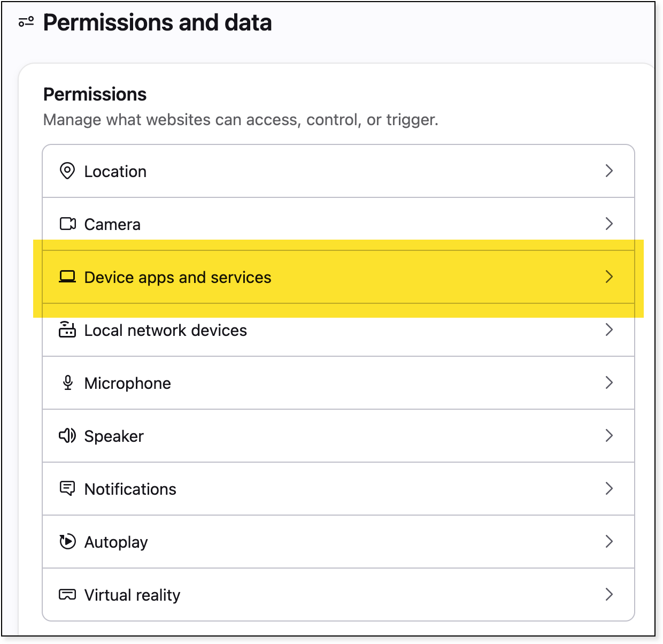This screenshot has width=663, height=644.
Task: Click the laptop icon for Device apps
Action: (67, 277)
